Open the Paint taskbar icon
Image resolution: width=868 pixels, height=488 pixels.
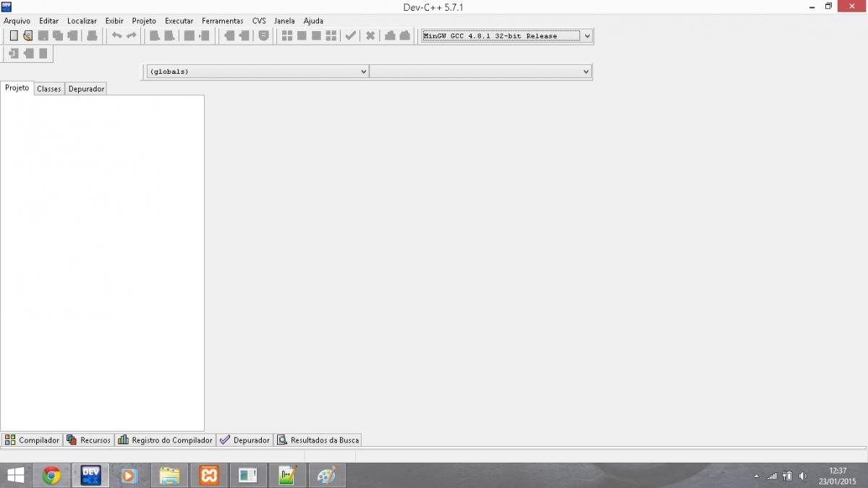[x=327, y=476]
